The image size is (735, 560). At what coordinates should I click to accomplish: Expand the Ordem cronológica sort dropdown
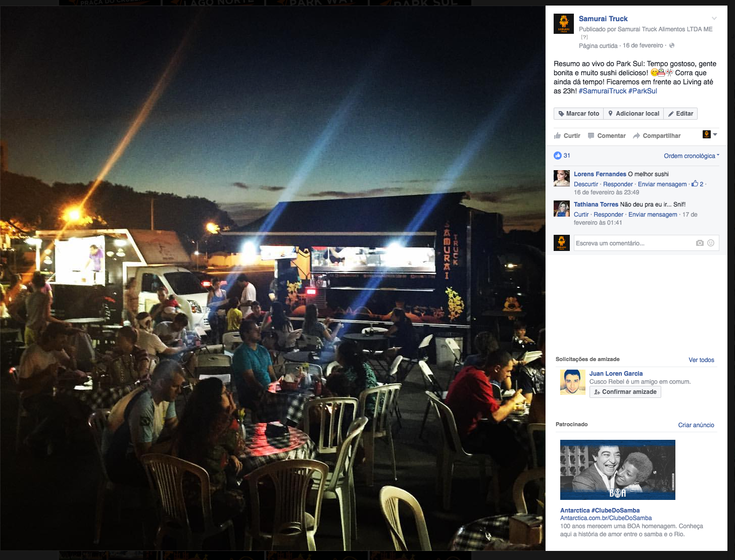coord(692,156)
